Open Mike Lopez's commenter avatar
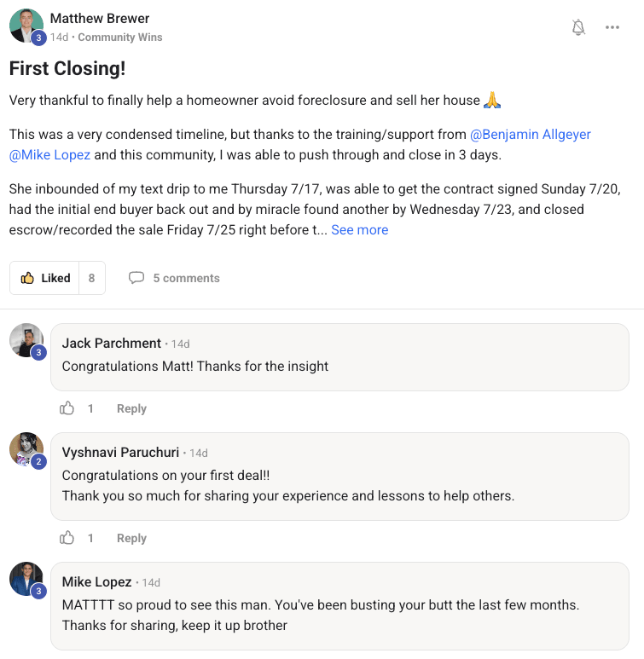Image resolution: width=644 pixels, height=659 pixels. click(26, 579)
